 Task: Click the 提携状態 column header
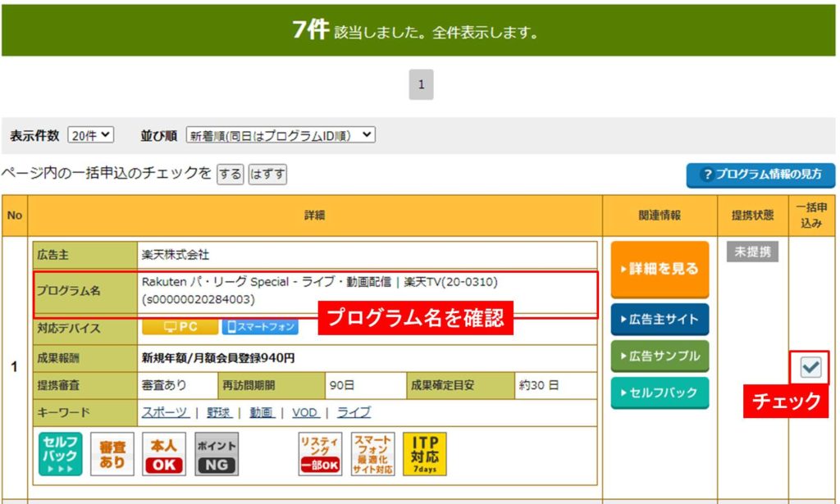click(x=753, y=215)
